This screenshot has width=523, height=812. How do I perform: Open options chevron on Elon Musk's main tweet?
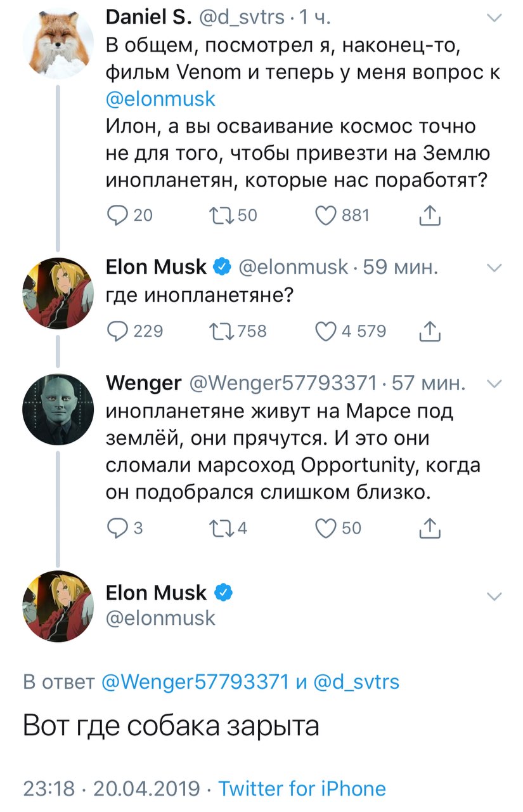pos(493,596)
